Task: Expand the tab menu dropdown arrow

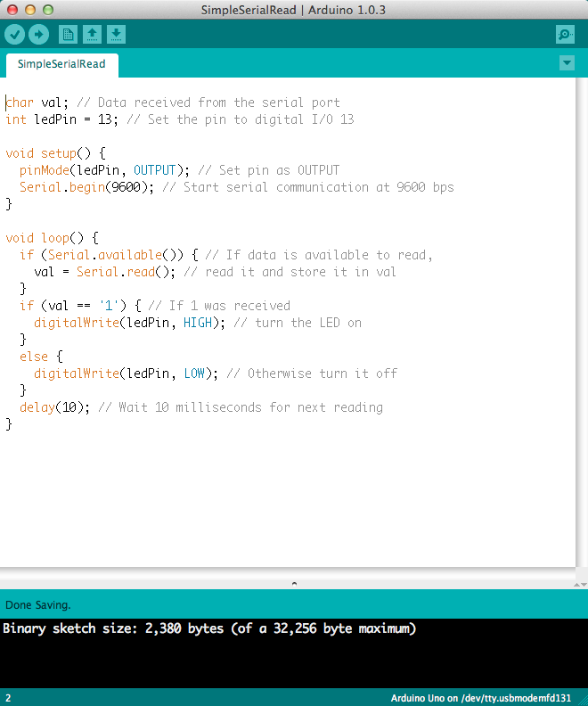Action: (x=567, y=63)
